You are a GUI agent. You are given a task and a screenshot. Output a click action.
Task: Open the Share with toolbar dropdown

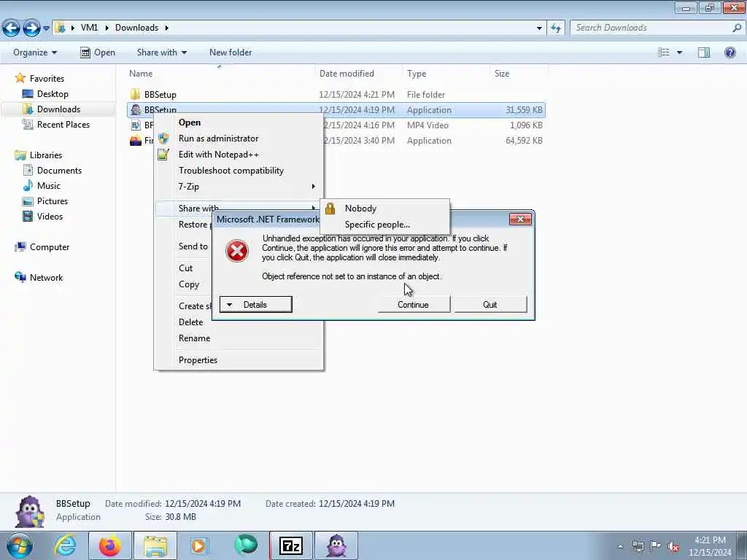point(161,52)
